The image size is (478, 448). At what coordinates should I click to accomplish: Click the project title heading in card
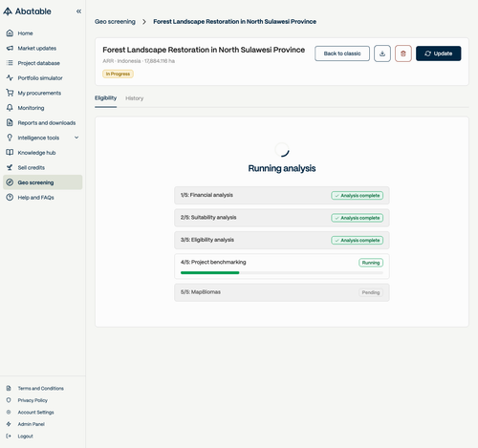pyautogui.click(x=204, y=50)
